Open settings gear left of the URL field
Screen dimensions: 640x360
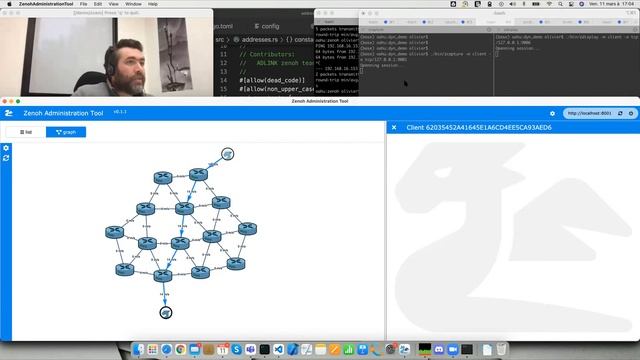coord(552,113)
